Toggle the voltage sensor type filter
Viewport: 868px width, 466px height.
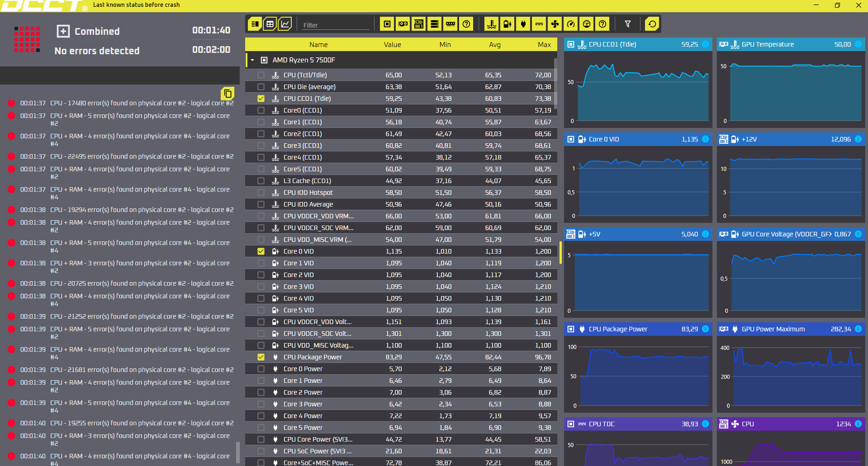[508, 24]
